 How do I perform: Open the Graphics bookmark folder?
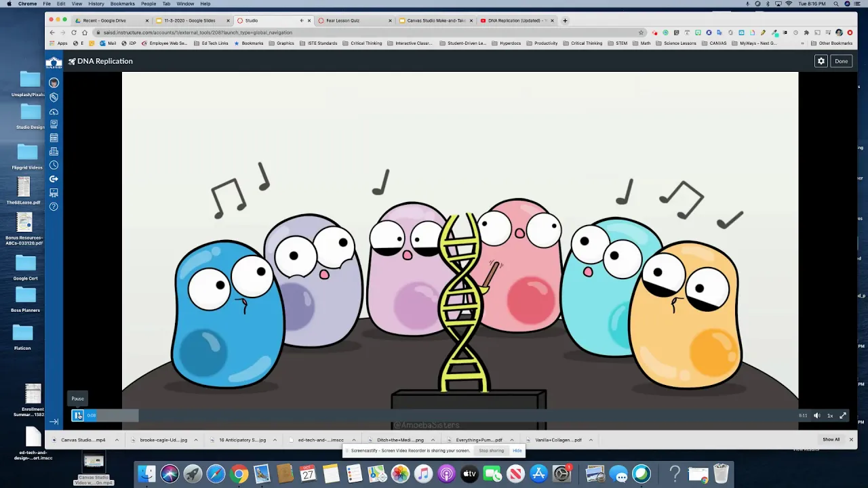pyautogui.click(x=281, y=43)
